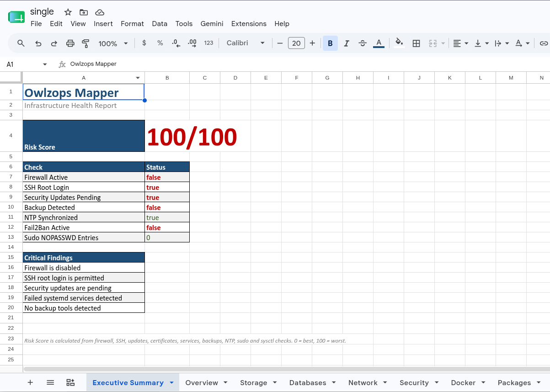Open the sheet tab tools icon
The width and height of the screenshot is (550, 392).
70,382
